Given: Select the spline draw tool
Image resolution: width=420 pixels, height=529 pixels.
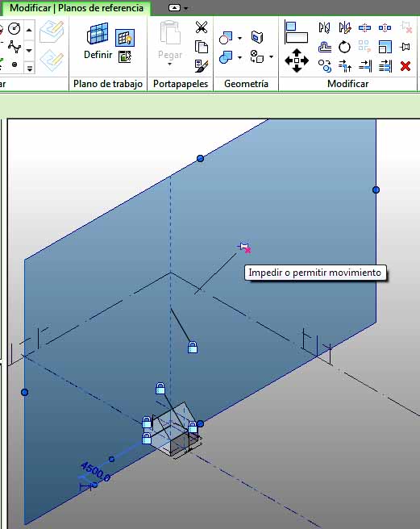Looking at the screenshot, I should (x=15, y=47).
